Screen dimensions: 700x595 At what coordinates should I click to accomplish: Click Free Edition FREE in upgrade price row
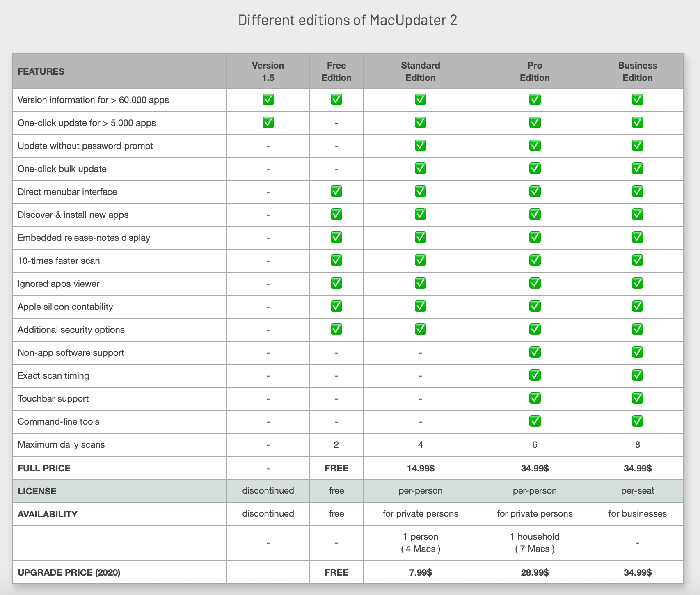(336, 572)
